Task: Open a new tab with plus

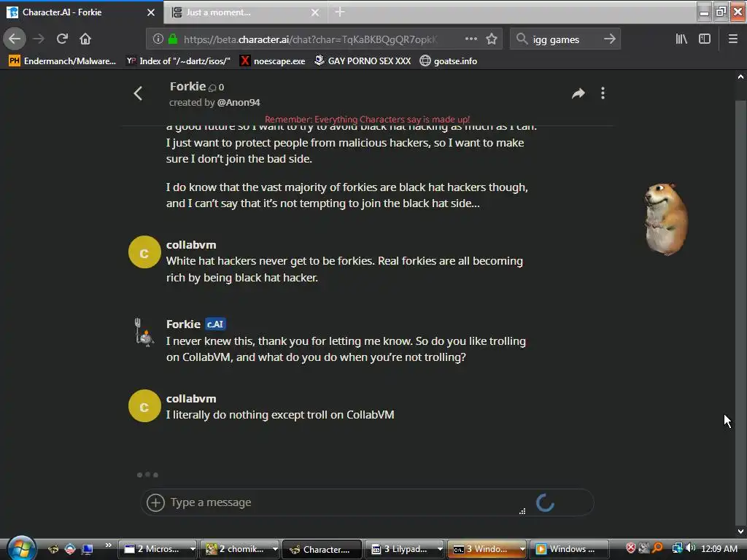Action: point(340,12)
